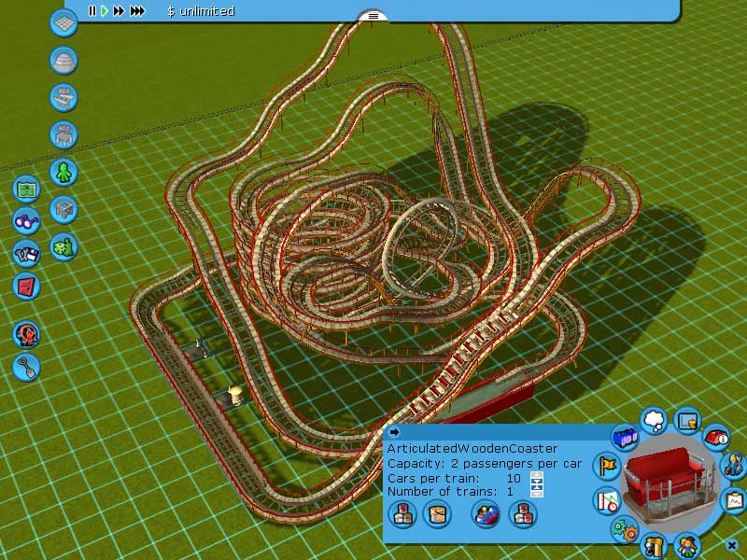Pause the game
This screenshot has height=560, width=747.
pos(92,11)
